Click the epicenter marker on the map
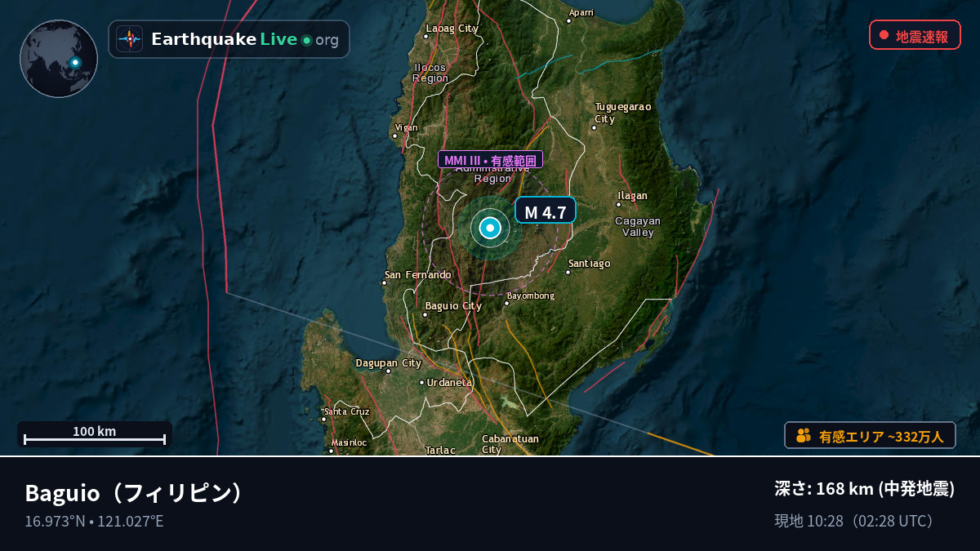980x551 pixels. [x=490, y=229]
